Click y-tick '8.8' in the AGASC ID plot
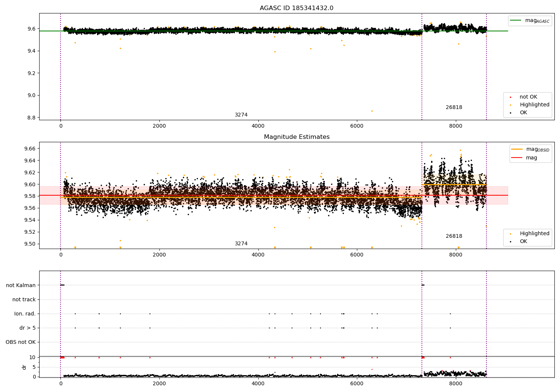The image size is (560, 392). [x=31, y=118]
